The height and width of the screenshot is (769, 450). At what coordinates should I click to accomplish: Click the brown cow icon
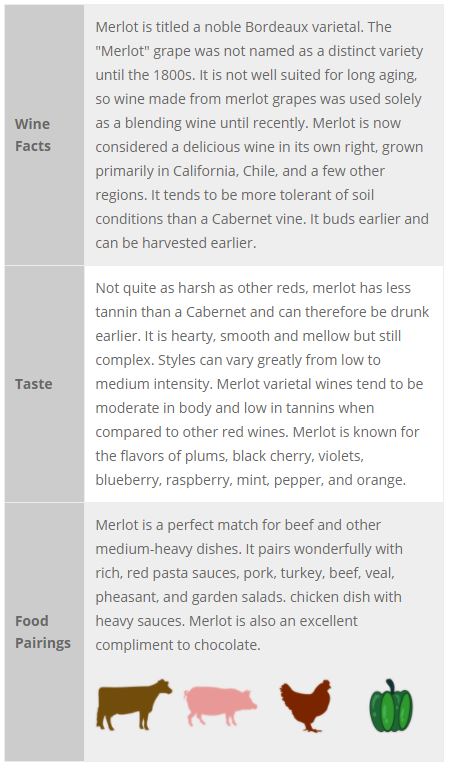134,705
